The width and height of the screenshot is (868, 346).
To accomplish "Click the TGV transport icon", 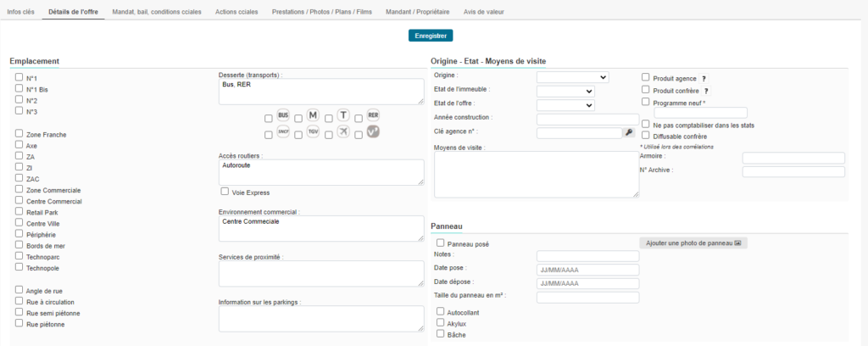I will (313, 132).
